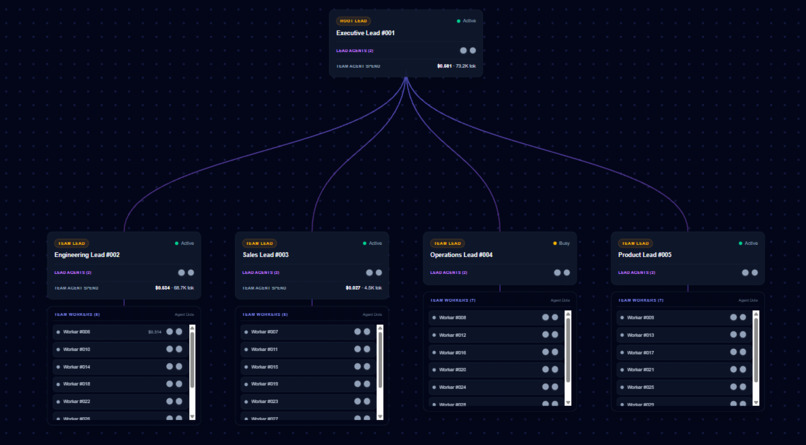806x445 pixels.
Task: Click Team Workers header under Engineering Lead
Action: 77,314
